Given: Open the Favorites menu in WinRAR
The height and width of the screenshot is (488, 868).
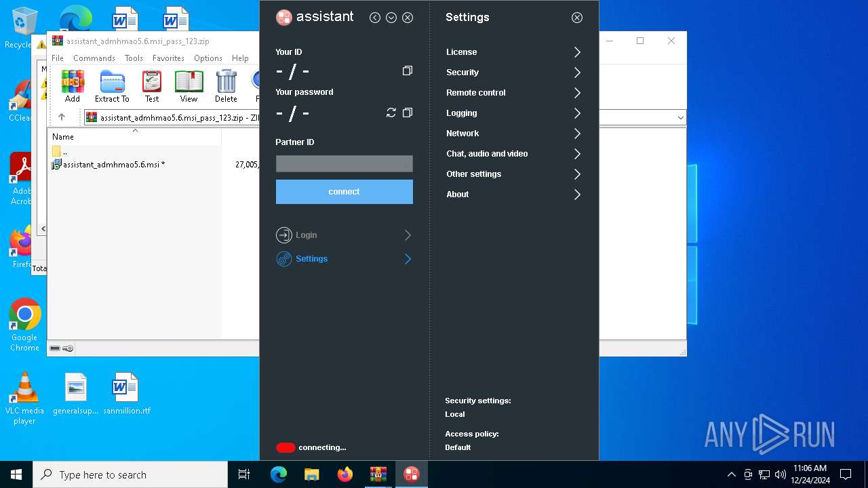Looking at the screenshot, I should (x=168, y=58).
